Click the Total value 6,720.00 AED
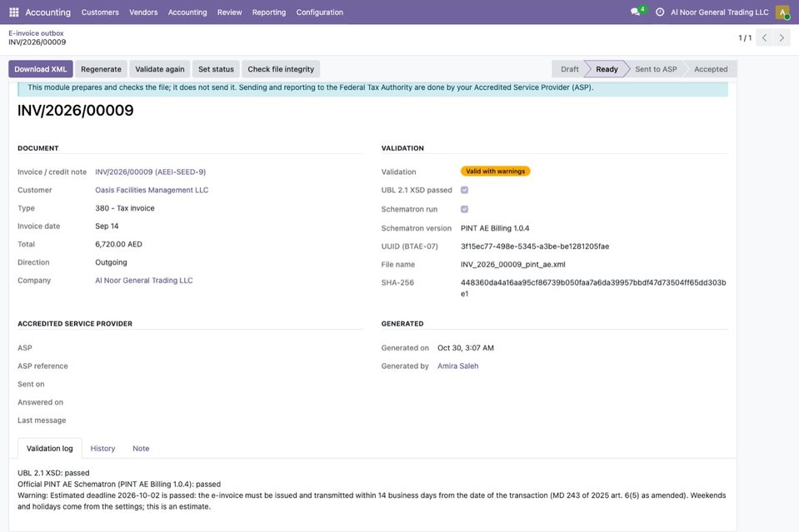 point(119,245)
